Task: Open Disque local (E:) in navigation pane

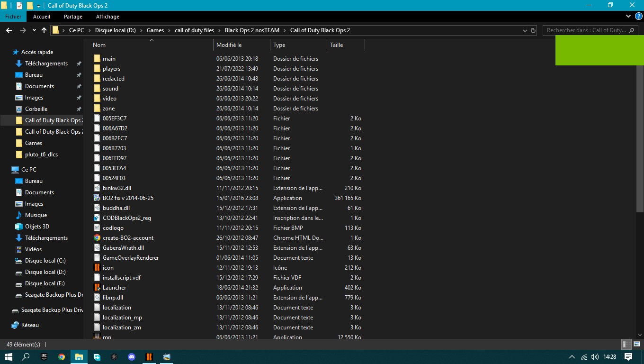Action: [x=45, y=283]
